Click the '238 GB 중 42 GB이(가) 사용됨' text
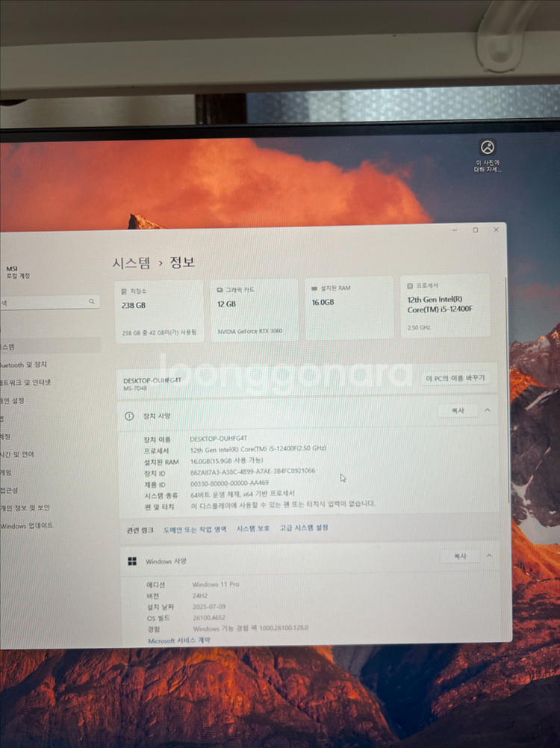Viewport: 560px width, 748px height. 159,333
